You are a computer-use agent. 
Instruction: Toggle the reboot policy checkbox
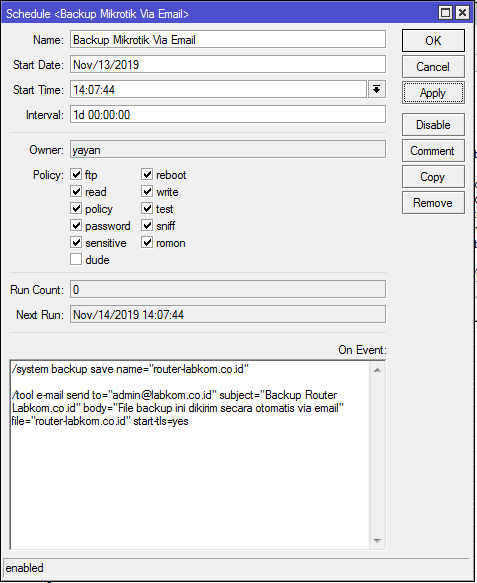pyautogui.click(x=147, y=174)
